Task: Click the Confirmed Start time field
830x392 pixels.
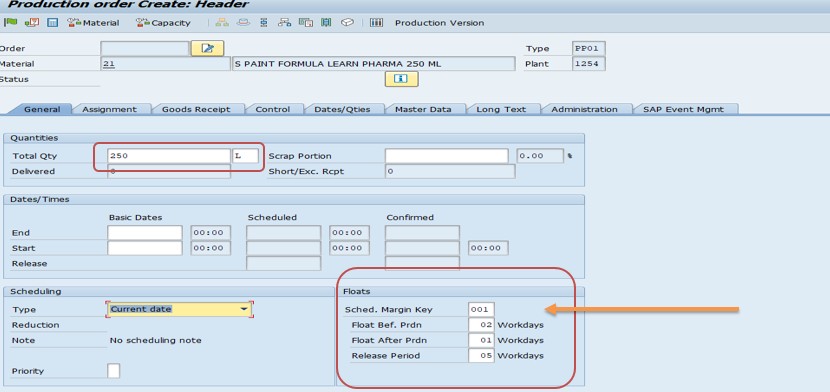Action: (488, 248)
